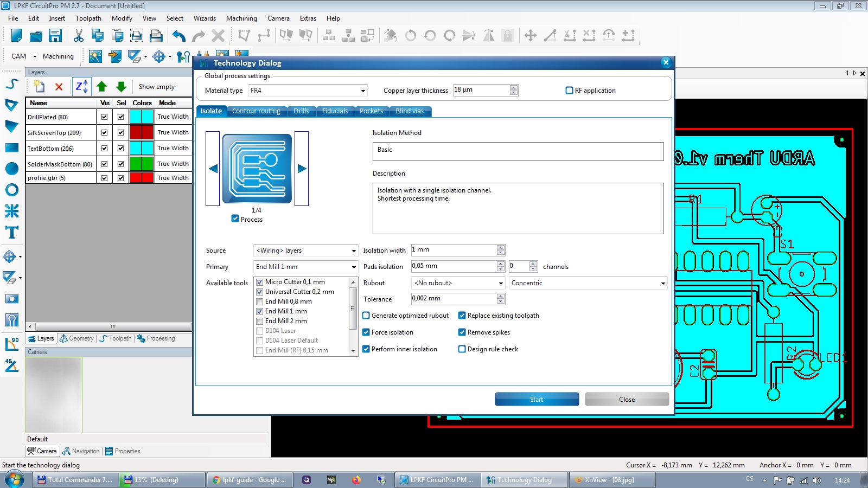The width and height of the screenshot is (868, 488).
Task: Open the Technology dialog toolbar icon
Action: (x=183, y=56)
